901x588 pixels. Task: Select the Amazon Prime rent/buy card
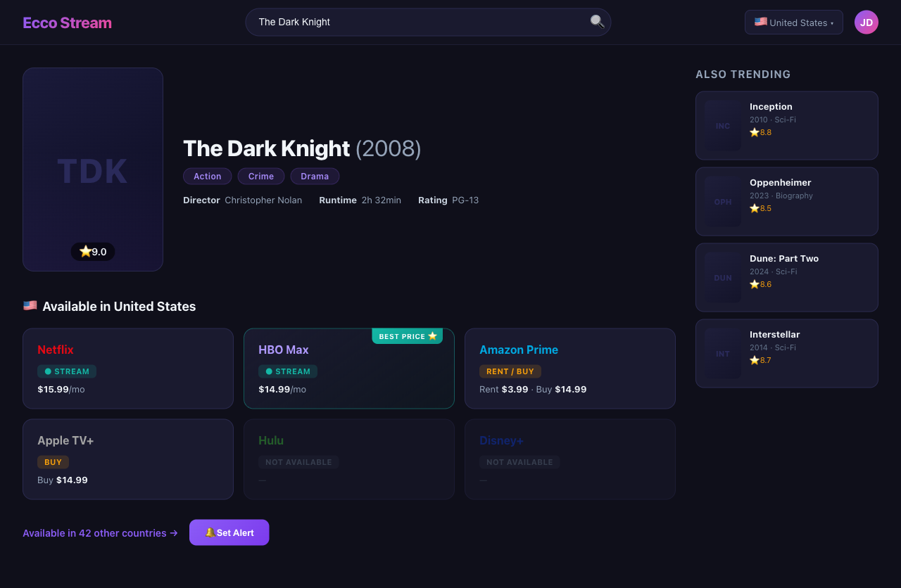click(x=569, y=369)
